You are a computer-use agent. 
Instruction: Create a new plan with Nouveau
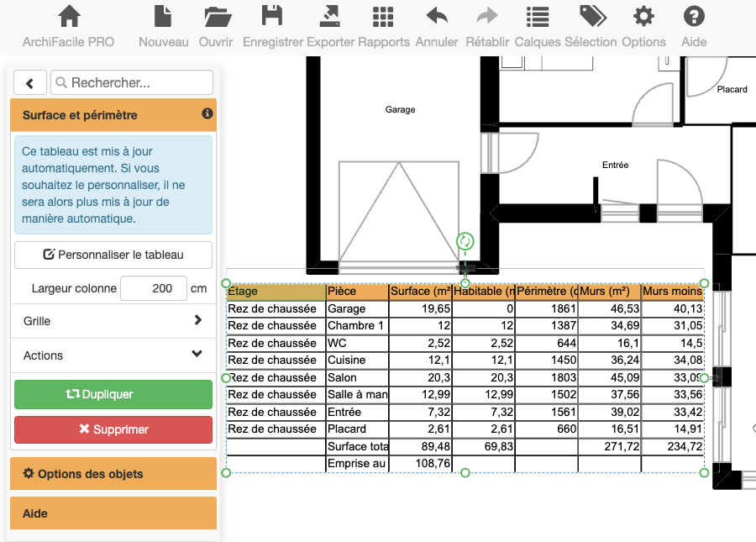pos(163,17)
